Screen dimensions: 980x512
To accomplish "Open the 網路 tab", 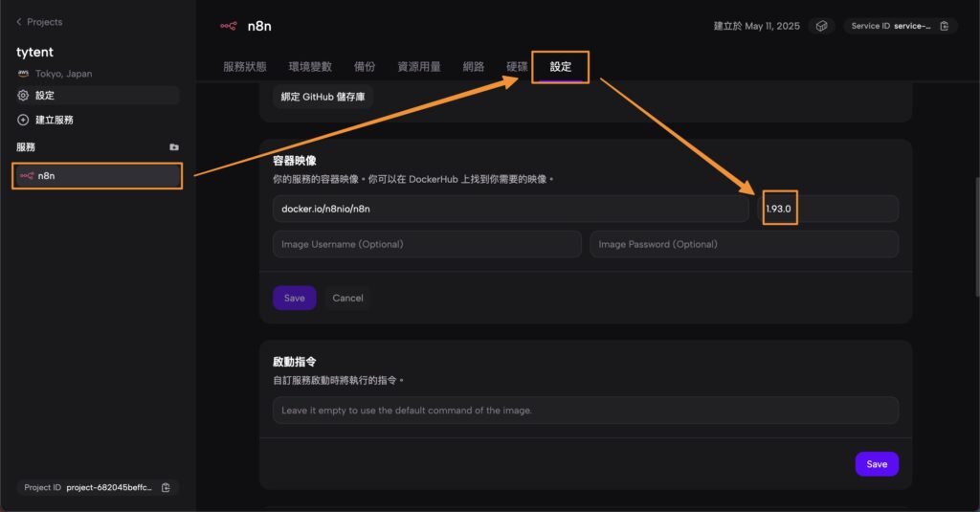I will (x=473, y=66).
